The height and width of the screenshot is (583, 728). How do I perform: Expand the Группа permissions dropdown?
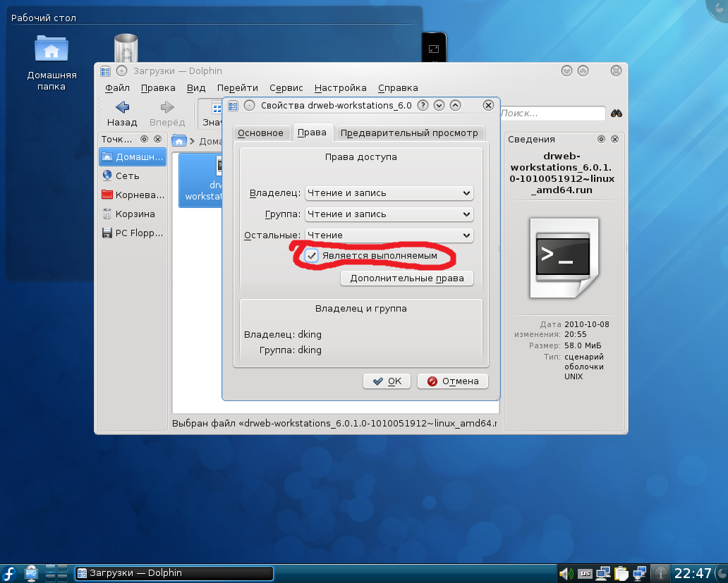(x=389, y=214)
